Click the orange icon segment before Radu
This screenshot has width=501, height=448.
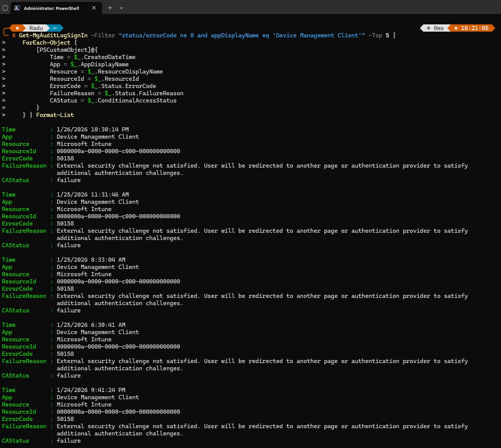tap(17, 28)
